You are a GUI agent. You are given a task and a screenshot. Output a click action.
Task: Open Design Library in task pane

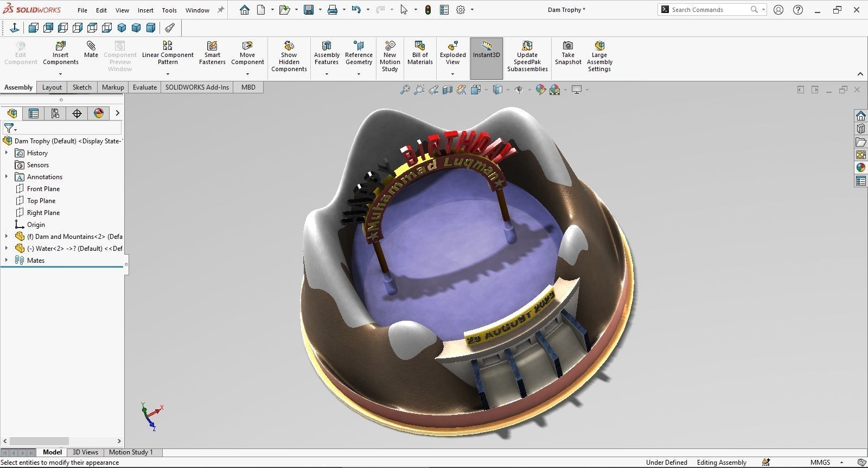pos(861,129)
